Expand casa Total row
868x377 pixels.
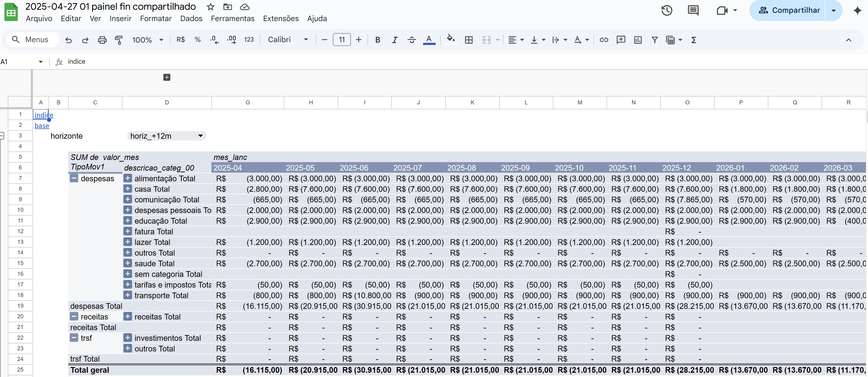(x=128, y=189)
